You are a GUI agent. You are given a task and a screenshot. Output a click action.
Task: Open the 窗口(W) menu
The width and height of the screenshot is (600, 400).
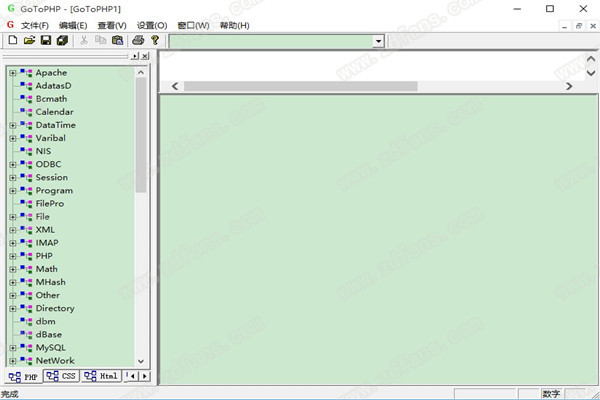194,25
